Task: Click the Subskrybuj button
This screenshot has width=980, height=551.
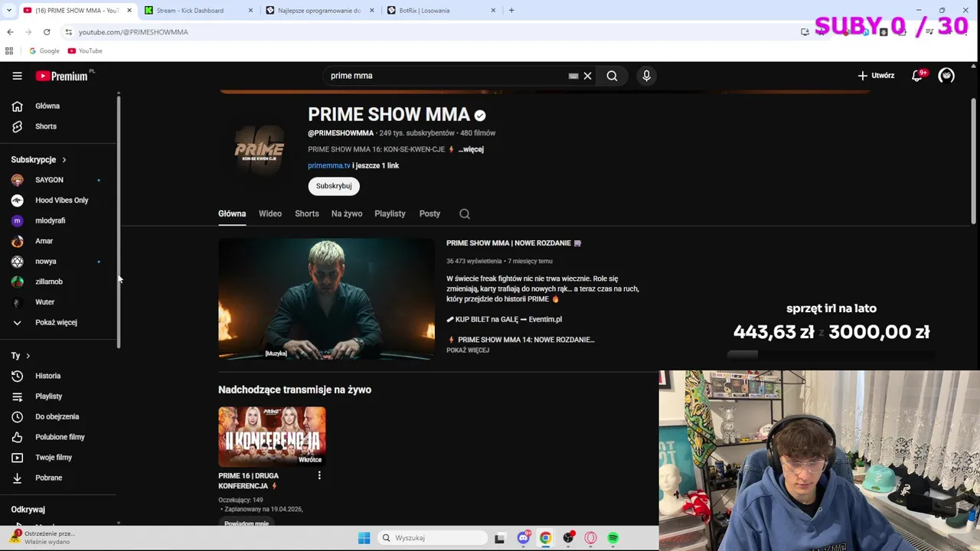Action: tap(334, 186)
